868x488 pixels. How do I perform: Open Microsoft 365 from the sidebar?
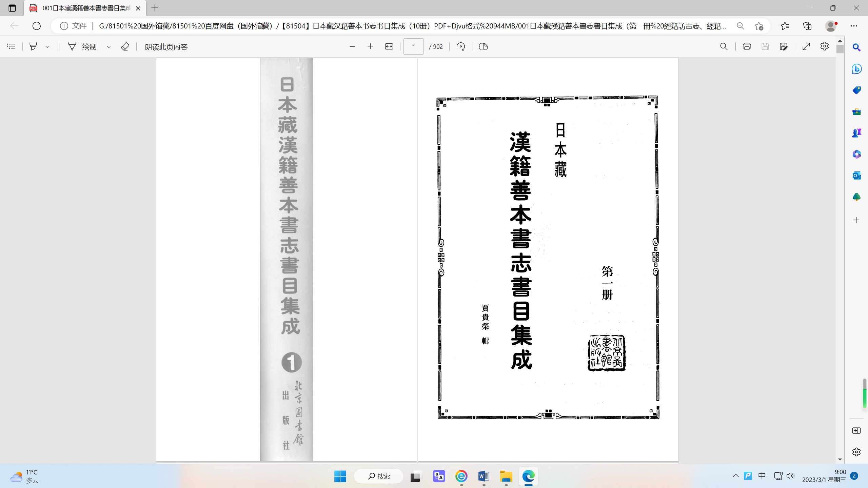[856, 154]
